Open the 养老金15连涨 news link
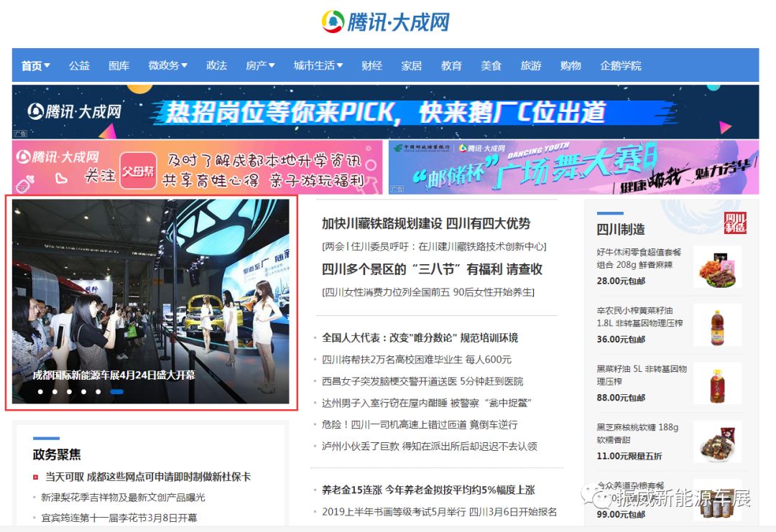The width and height of the screenshot is (776, 532). click(428, 490)
